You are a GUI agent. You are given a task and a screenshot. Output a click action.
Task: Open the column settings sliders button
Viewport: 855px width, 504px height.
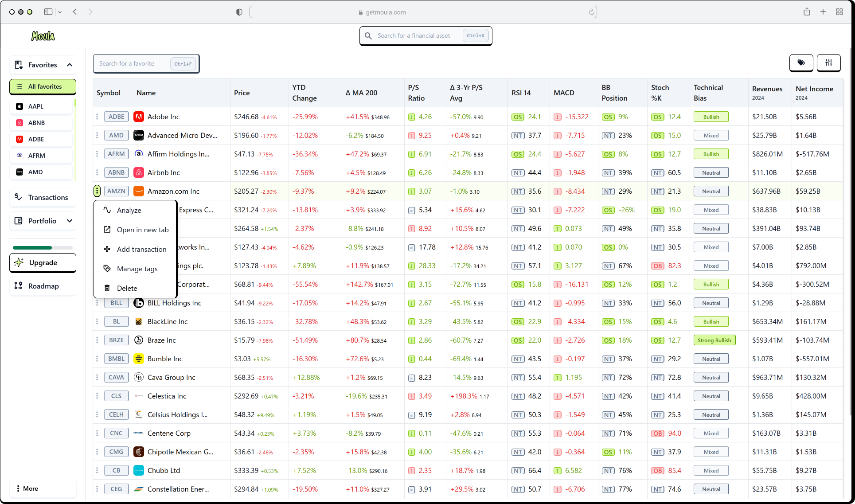click(828, 63)
